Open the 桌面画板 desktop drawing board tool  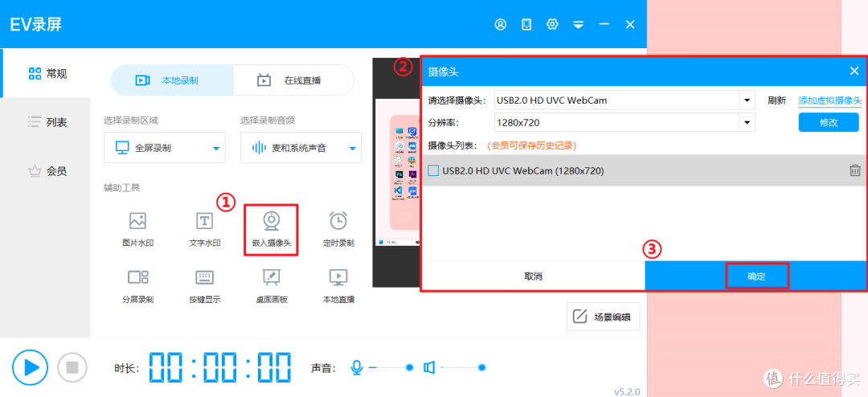coord(272,286)
